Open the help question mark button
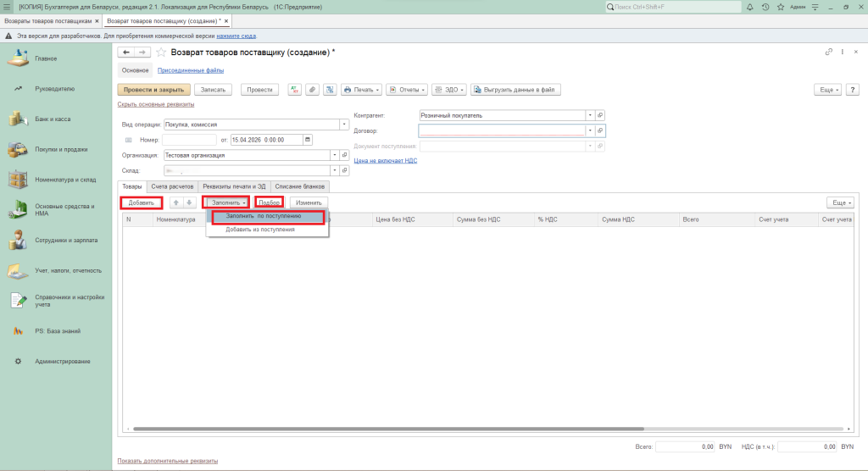 coord(852,89)
